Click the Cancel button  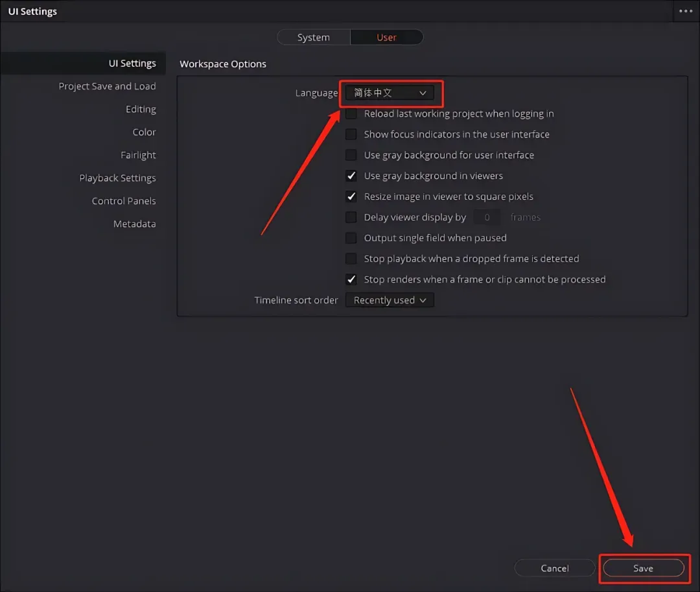click(555, 568)
